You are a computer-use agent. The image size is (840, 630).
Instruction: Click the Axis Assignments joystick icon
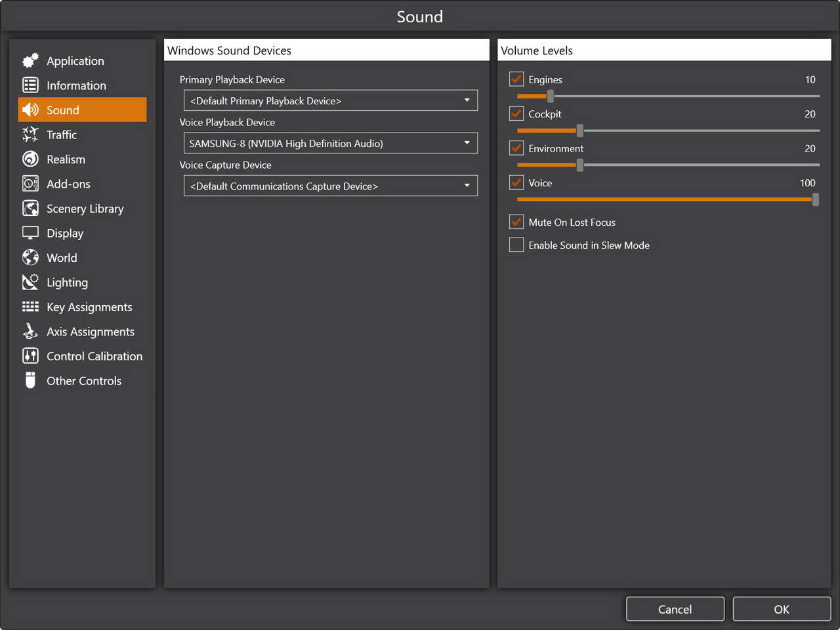30,331
